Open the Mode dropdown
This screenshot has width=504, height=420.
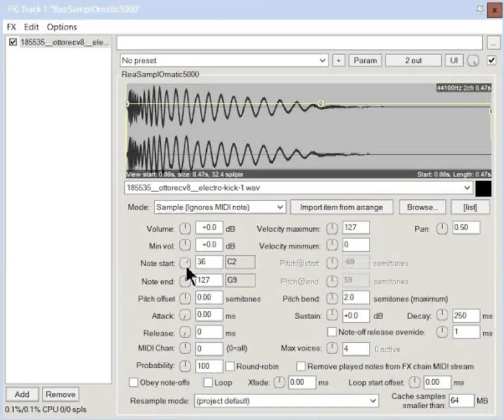[220, 207]
